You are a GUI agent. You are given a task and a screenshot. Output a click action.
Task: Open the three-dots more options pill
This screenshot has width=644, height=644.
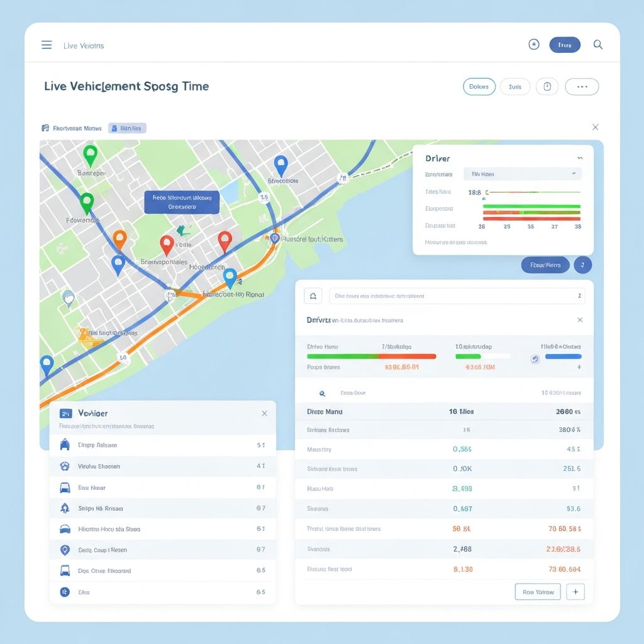click(x=582, y=87)
